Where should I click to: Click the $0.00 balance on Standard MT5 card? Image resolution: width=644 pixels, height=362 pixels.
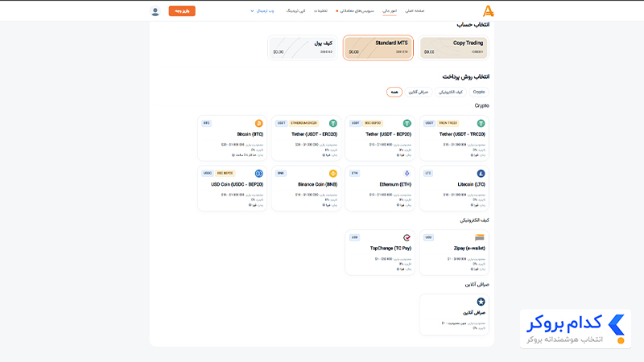[x=353, y=52]
